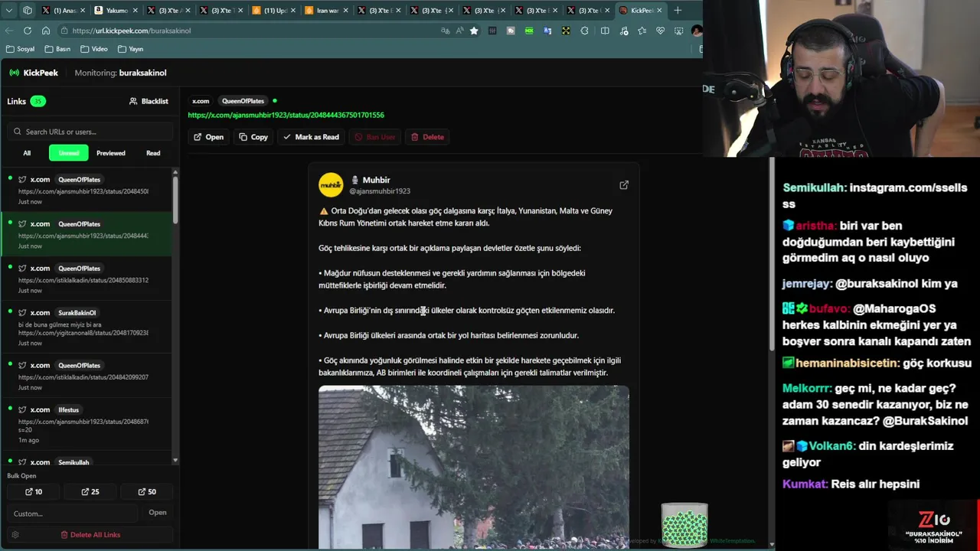980x551 pixels.
Task: Open browser essentials heart icon
Action: point(660,31)
